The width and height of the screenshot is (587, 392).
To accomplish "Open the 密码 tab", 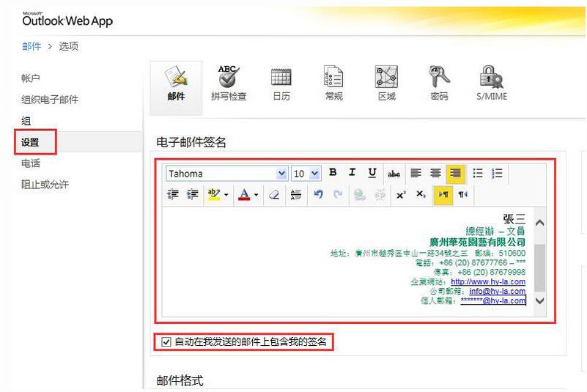I will [x=439, y=84].
